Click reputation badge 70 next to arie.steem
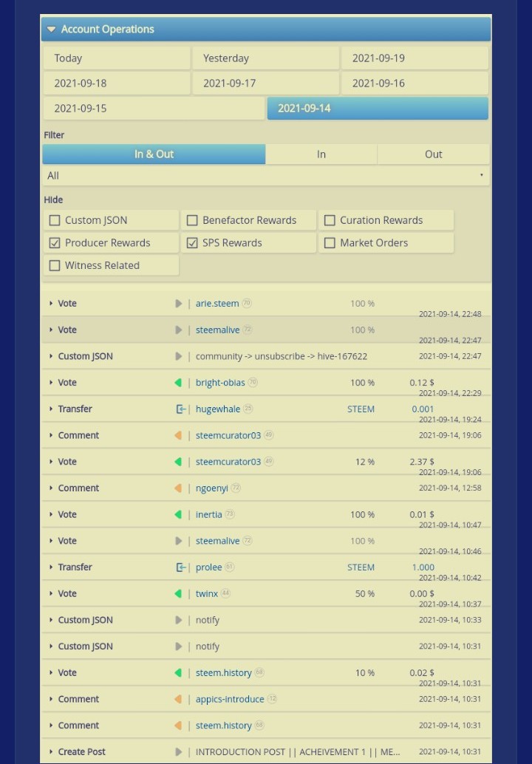This screenshot has height=764, width=532. pyautogui.click(x=247, y=303)
